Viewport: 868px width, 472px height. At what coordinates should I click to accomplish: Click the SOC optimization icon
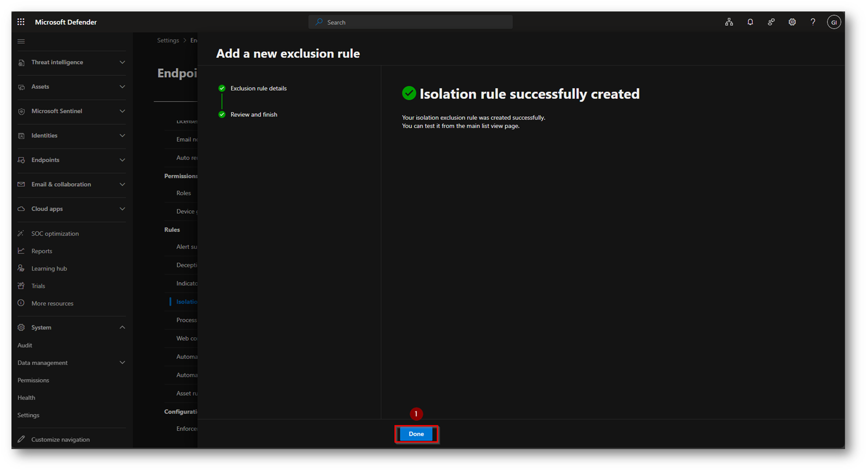[21, 234]
